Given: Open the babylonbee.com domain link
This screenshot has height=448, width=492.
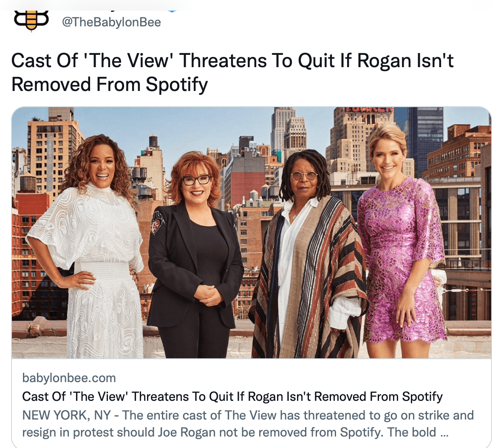Looking at the screenshot, I should tap(69, 378).
